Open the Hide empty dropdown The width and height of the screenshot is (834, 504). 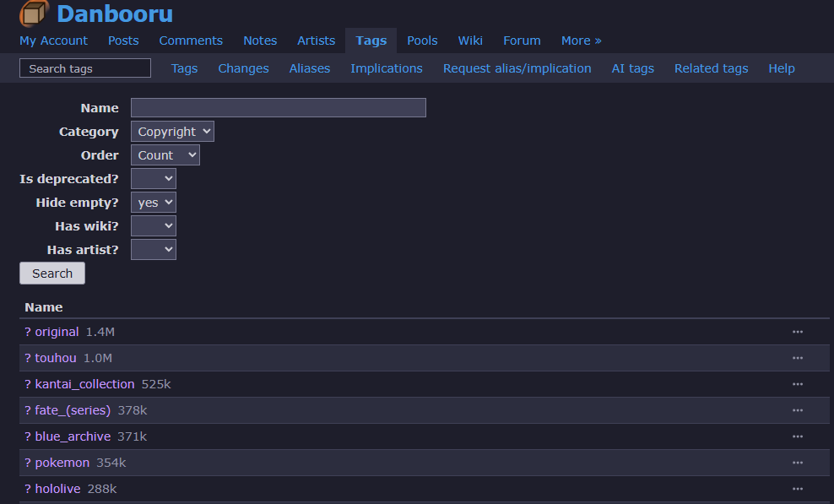(x=154, y=203)
